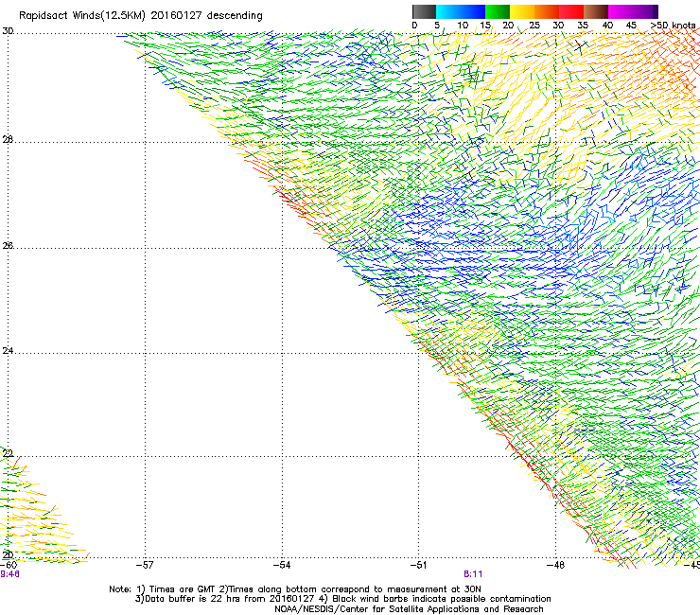Click the "30" value under the color legend
Viewport: 700px width, 615px height.
coord(558,26)
